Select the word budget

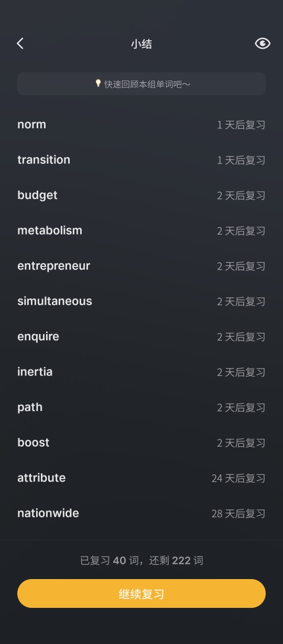[x=37, y=195]
